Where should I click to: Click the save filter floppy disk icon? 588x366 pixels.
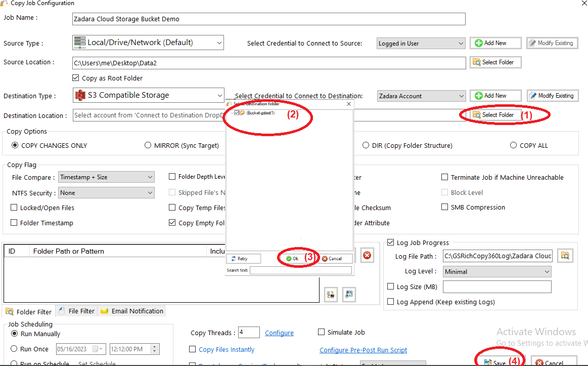(348, 294)
